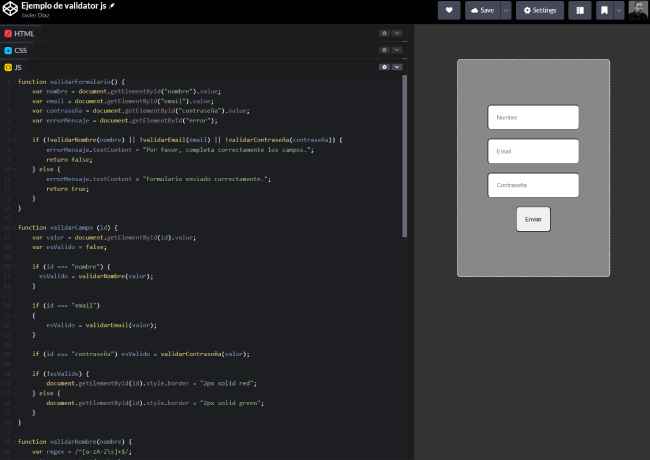Switch to the CSS editor panel
This screenshot has height=460, width=650.
click(x=16, y=51)
